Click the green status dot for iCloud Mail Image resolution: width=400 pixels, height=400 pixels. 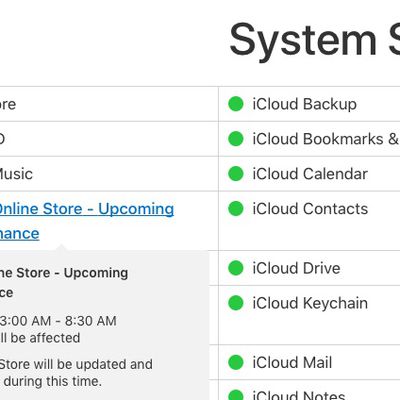click(x=236, y=362)
